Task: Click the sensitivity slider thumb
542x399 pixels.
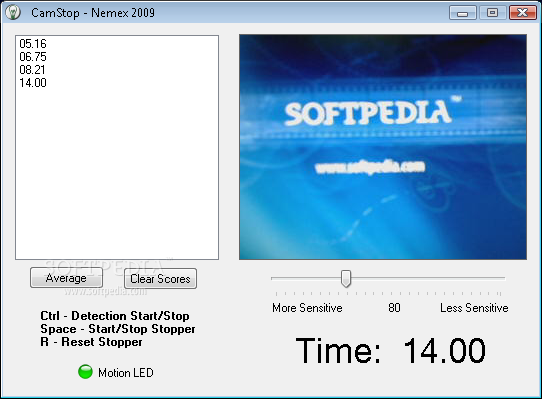Action: click(346, 278)
